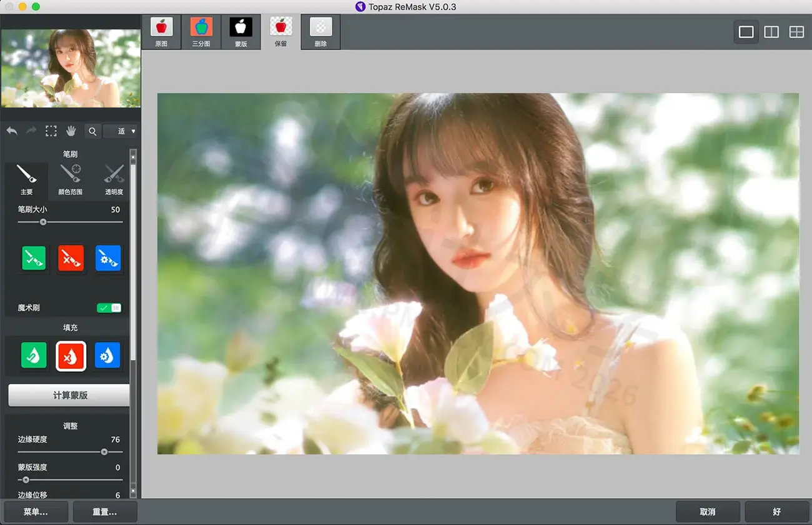The width and height of the screenshot is (812, 525).
Task: Click the redo arrow icon
Action: pos(31,131)
